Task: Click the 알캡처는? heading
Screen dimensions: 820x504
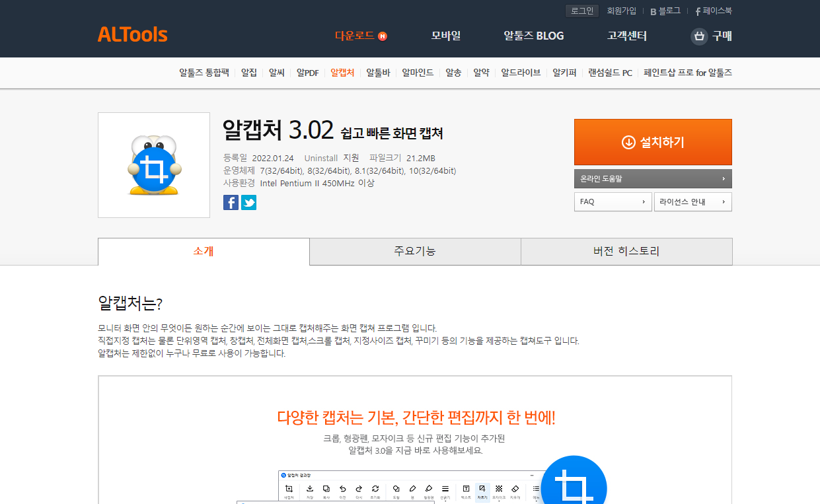Action: pos(130,303)
